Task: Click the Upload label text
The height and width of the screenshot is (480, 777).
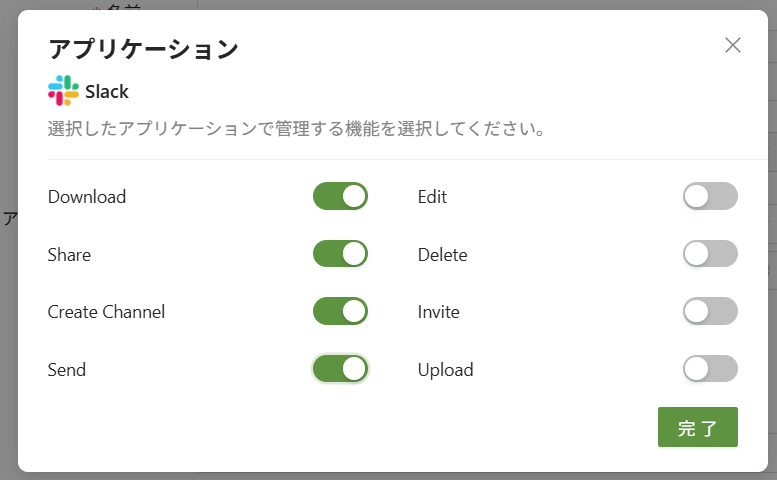Action: [445, 370]
